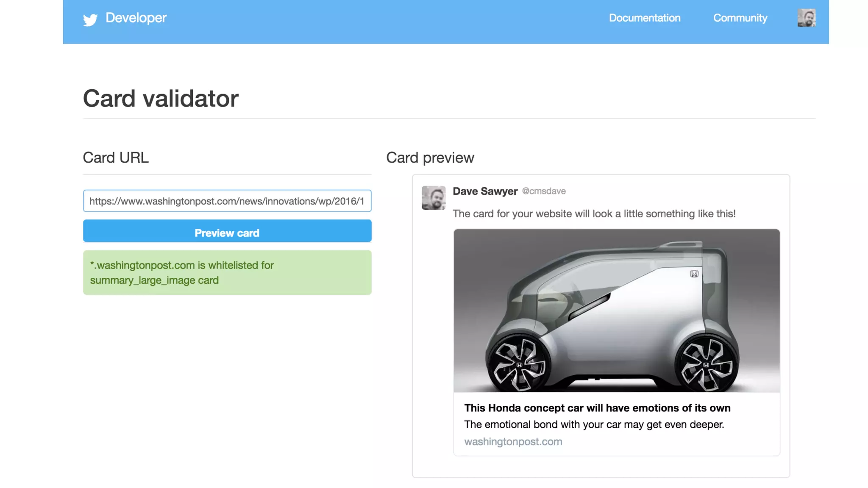The width and height of the screenshot is (868, 488).
Task: Click Dave Sawyer's tweet avatar photo
Action: pos(433,198)
